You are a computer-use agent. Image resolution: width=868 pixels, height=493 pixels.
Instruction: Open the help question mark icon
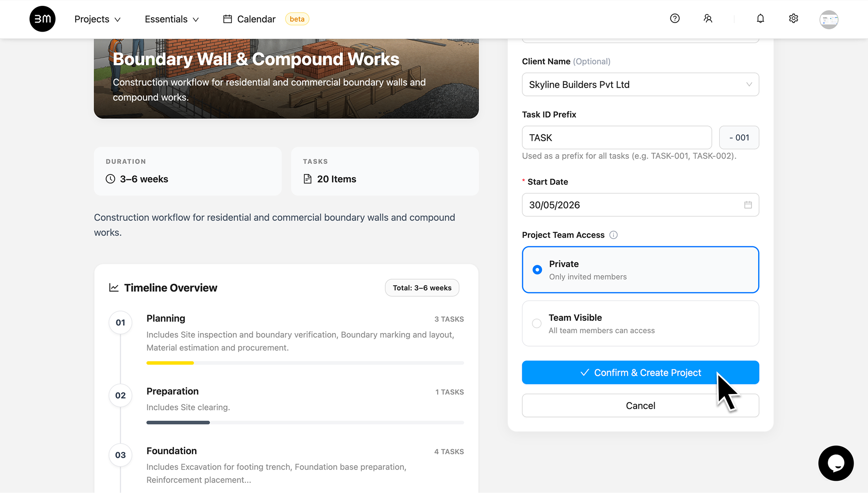(675, 19)
